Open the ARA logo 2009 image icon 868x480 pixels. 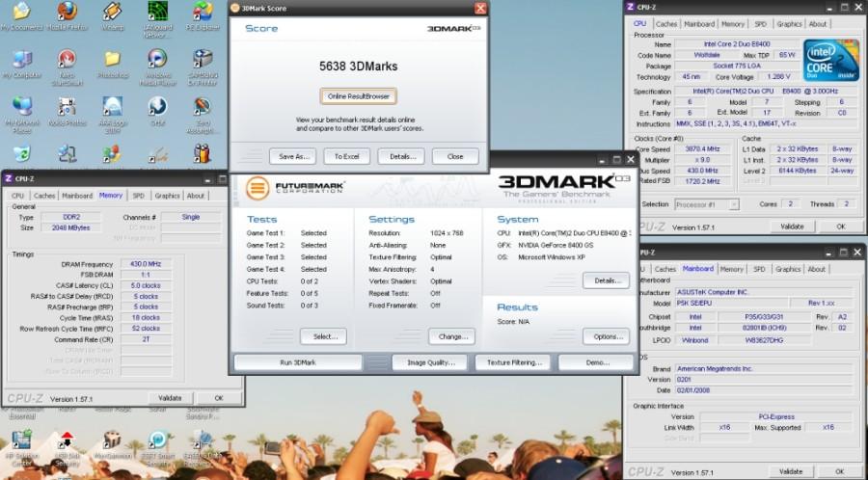113,107
